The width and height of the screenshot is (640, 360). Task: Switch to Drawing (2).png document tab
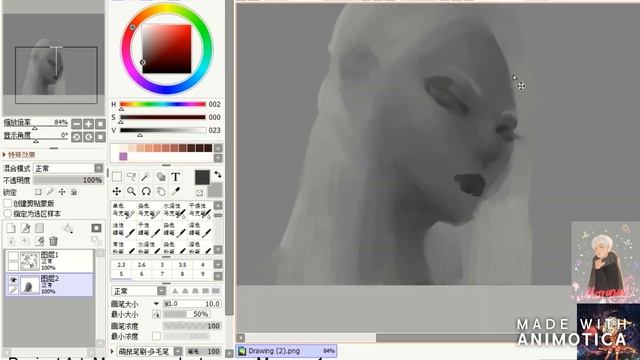[287, 351]
